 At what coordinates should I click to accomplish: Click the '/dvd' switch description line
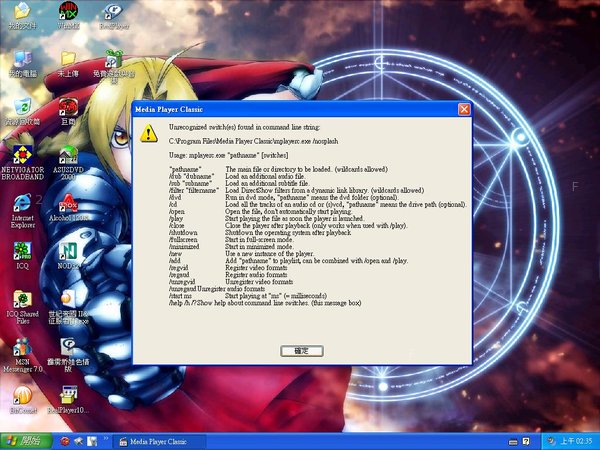point(283,197)
